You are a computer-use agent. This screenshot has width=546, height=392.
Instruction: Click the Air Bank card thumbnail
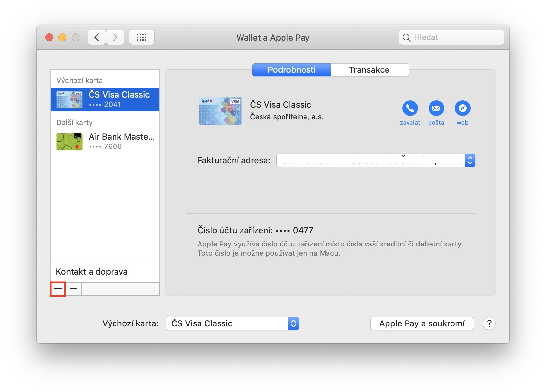tap(70, 142)
